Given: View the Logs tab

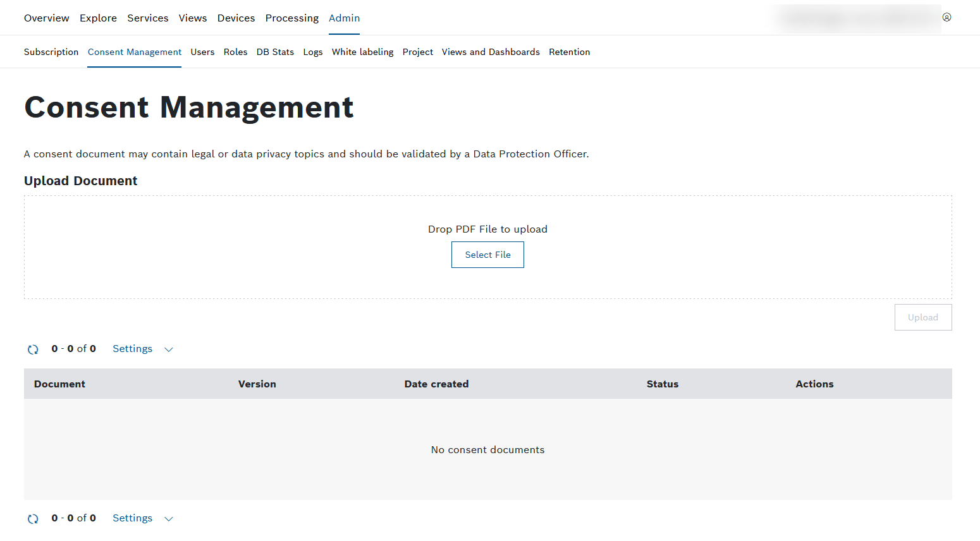Looking at the screenshot, I should [x=312, y=52].
